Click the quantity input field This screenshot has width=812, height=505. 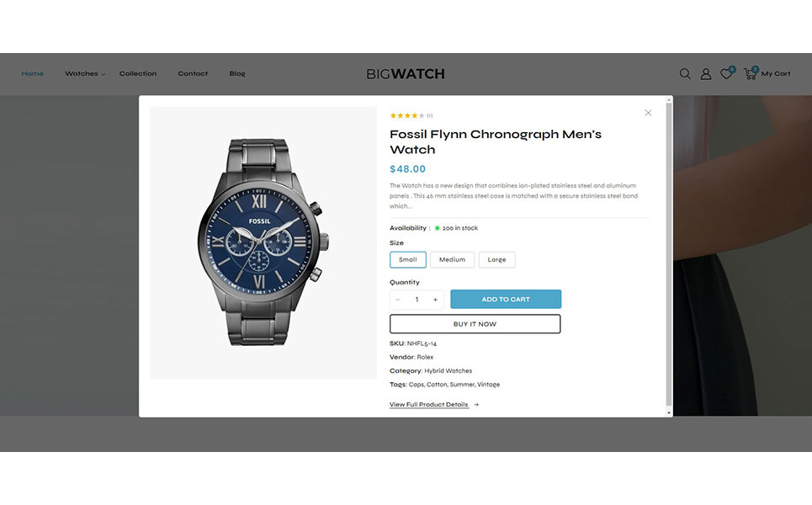[417, 300]
